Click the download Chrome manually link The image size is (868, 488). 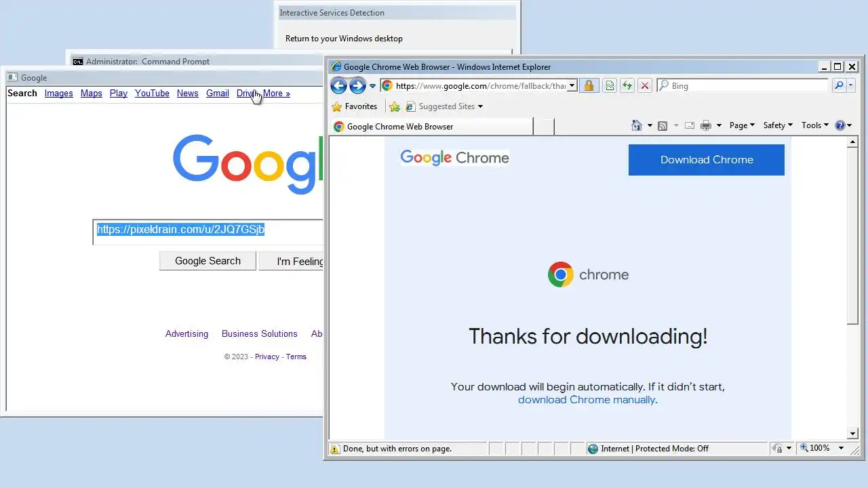(x=587, y=400)
